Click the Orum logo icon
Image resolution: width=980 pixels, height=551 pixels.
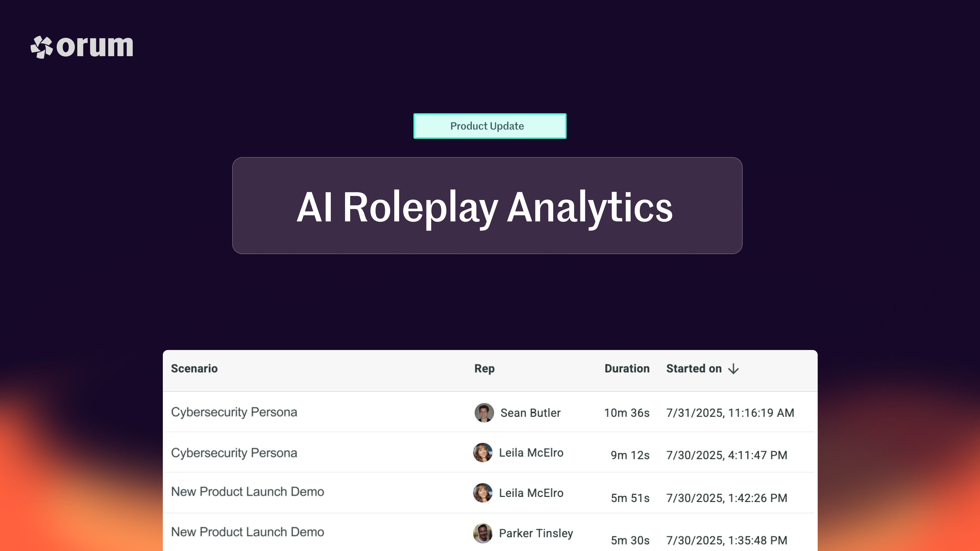coord(41,47)
